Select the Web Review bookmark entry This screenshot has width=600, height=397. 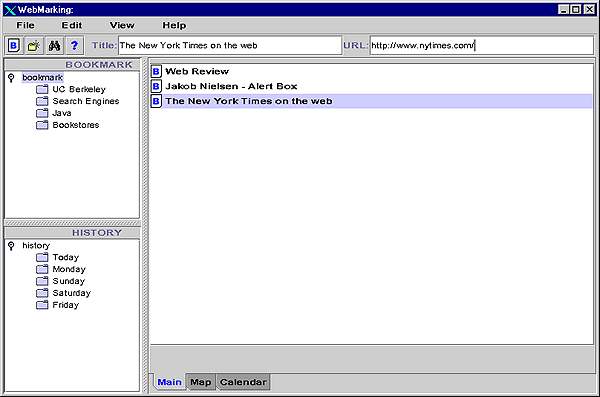tap(371, 71)
